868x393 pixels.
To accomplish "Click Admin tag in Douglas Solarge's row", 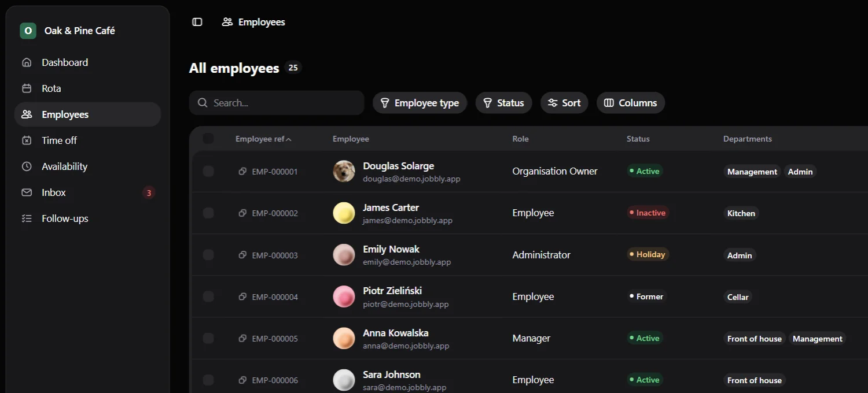I will [x=800, y=172].
